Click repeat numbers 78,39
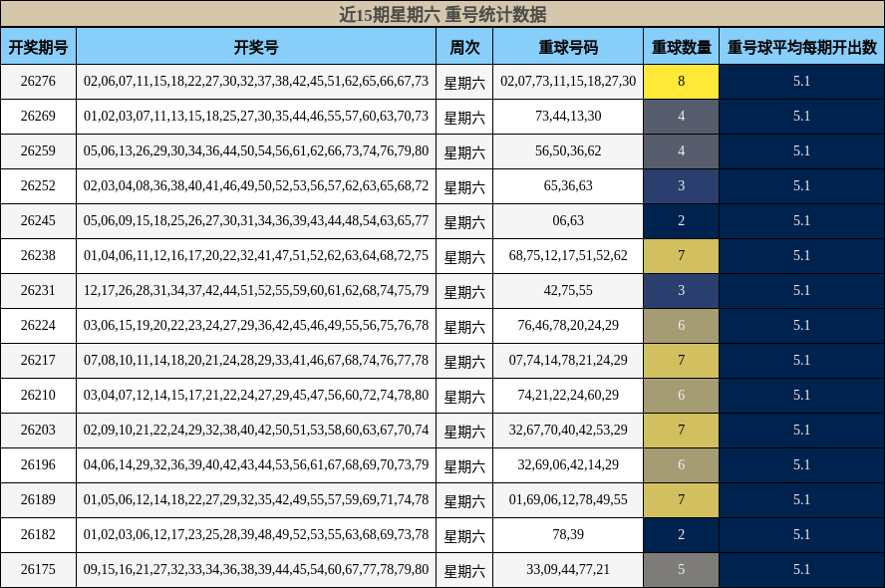Viewport: 885px width, 588px height. point(568,535)
